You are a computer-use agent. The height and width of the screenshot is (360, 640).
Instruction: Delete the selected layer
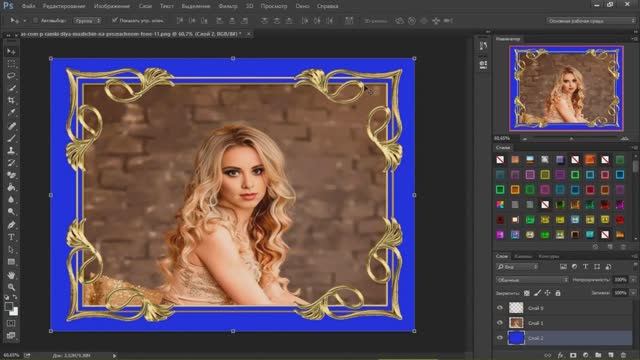623,355
